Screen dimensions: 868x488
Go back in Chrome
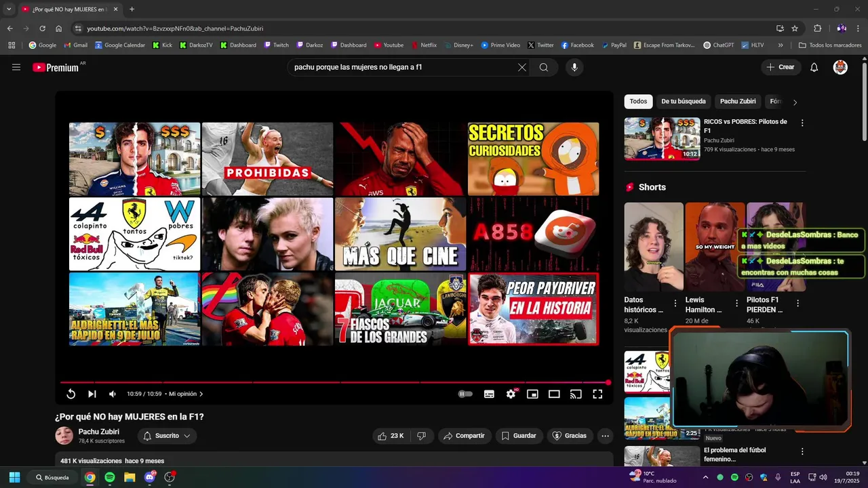tap(9, 28)
